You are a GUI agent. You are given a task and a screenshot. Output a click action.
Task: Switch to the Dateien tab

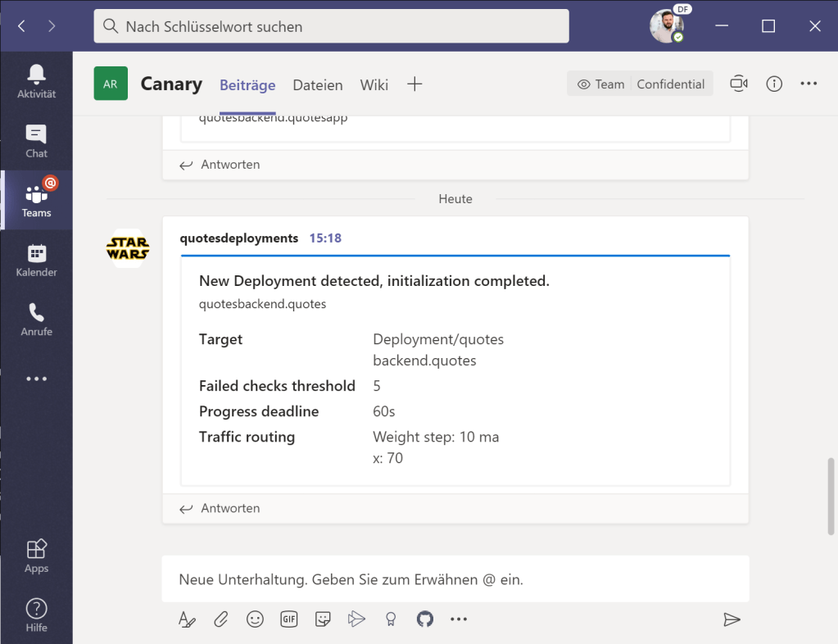click(317, 84)
